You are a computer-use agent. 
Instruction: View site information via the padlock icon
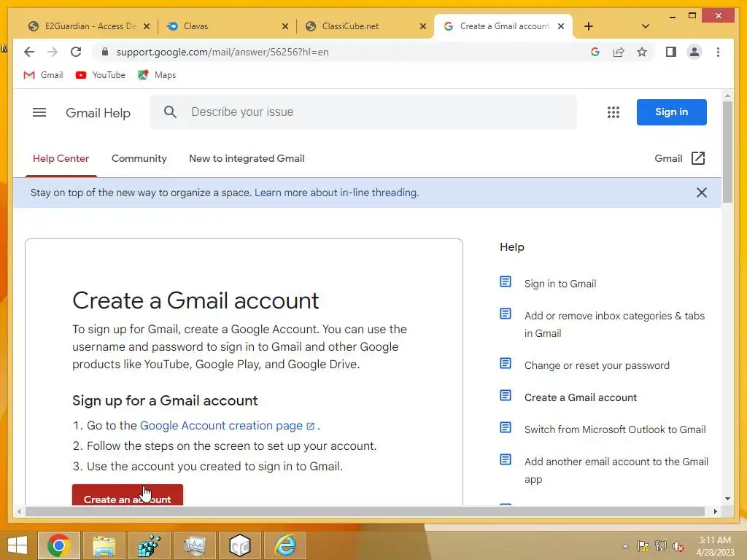coord(105,52)
